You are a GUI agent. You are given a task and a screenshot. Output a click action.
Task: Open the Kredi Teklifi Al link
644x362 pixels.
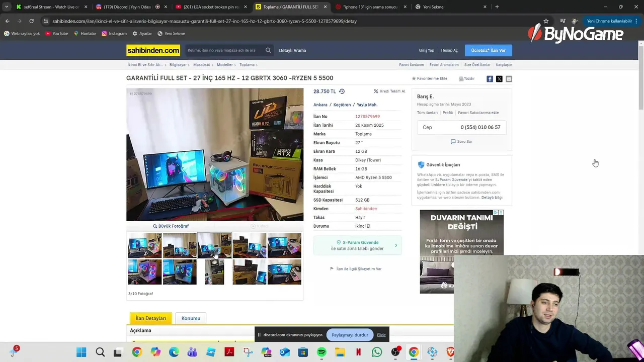coord(389,92)
